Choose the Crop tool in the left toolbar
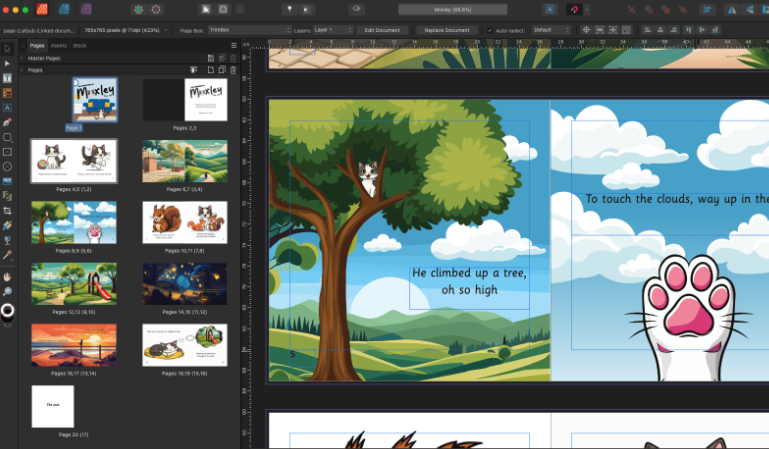The height and width of the screenshot is (449, 769). coord(7,211)
